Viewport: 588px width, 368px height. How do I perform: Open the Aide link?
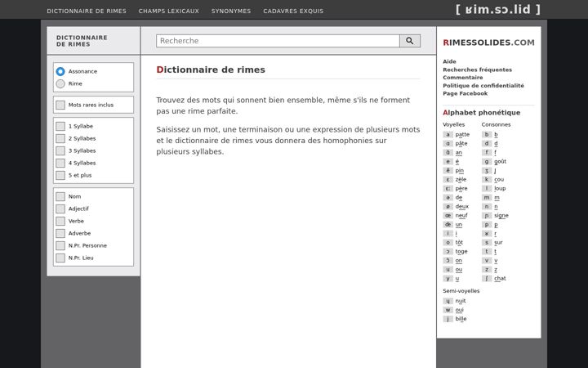click(x=449, y=61)
